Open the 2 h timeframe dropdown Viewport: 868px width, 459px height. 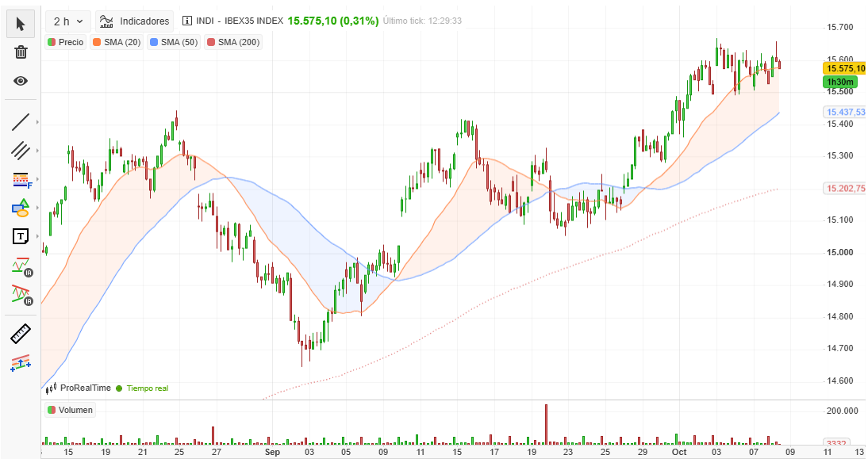tap(68, 21)
